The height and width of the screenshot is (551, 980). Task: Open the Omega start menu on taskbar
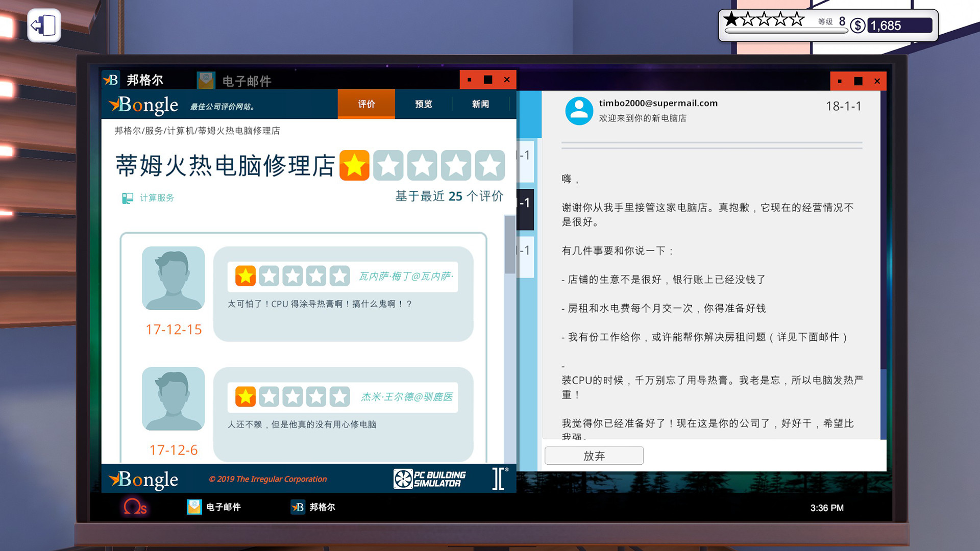[x=135, y=507]
